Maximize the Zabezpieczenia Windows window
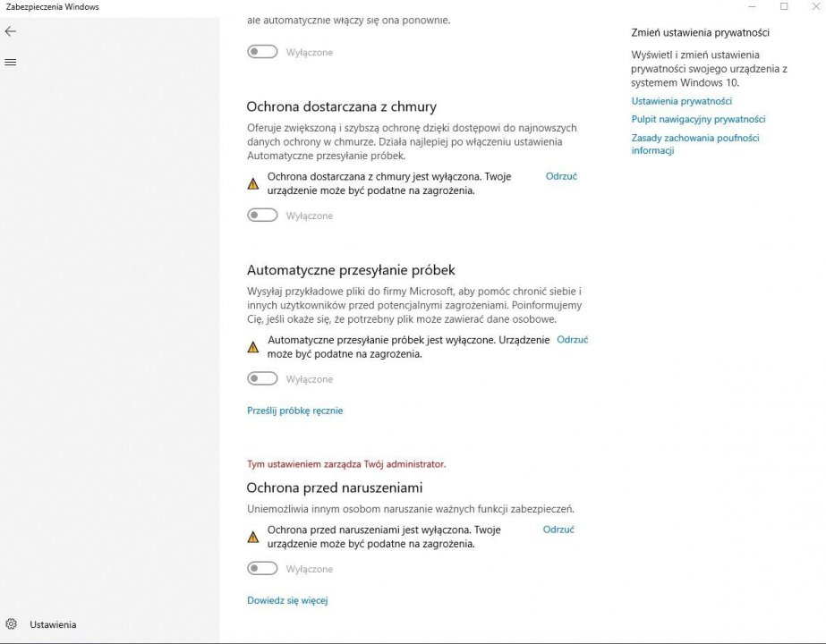This screenshot has height=644, width=826. coord(784,6)
